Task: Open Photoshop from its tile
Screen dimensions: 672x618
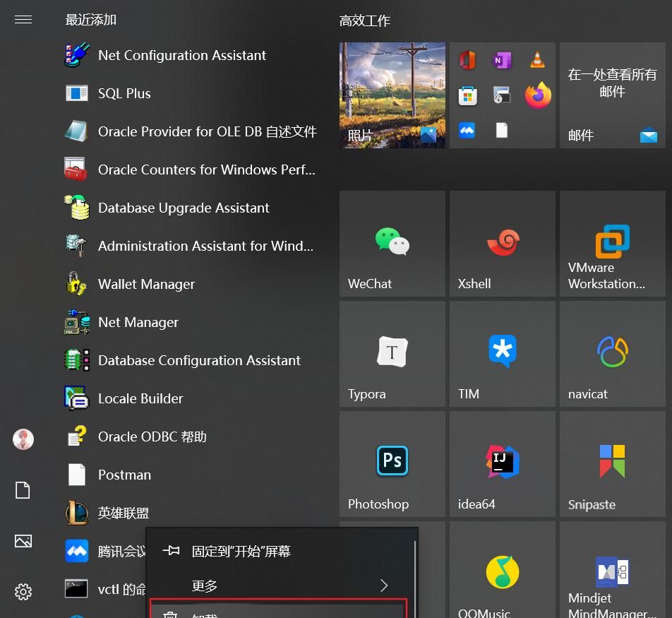Action: tap(392, 464)
